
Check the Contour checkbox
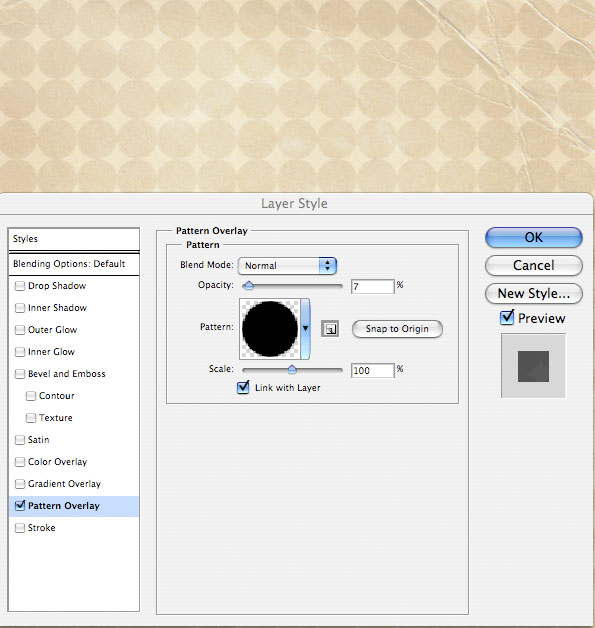31,396
